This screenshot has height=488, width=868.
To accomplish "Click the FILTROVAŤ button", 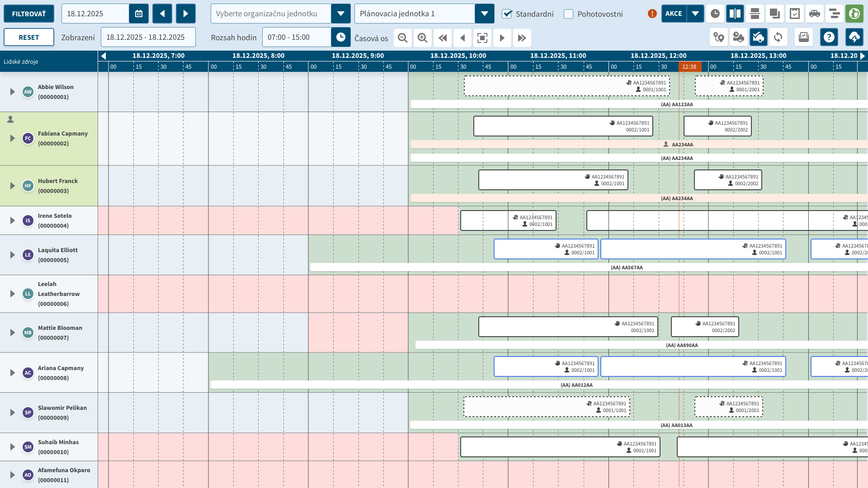I will point(29,14).
